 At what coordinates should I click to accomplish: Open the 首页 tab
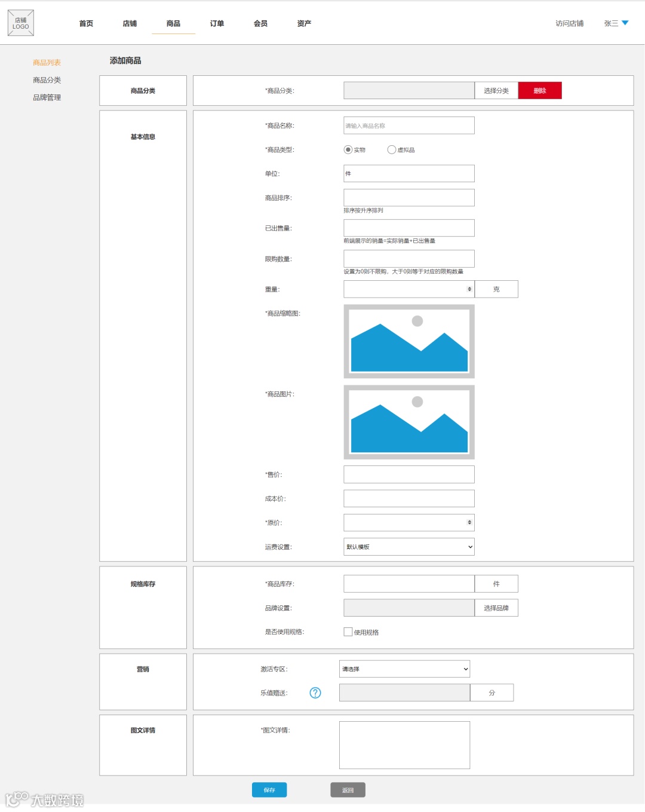(86, 23)
